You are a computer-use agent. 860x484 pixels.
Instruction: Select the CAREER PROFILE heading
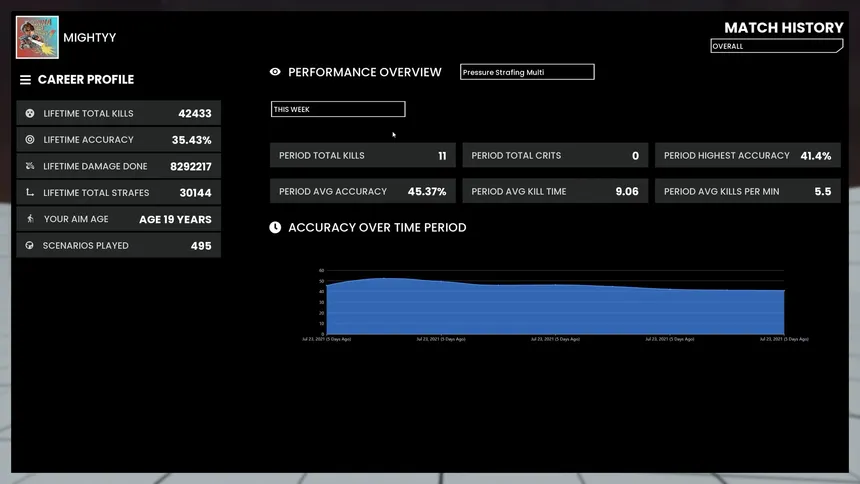[x=86, y=80]
